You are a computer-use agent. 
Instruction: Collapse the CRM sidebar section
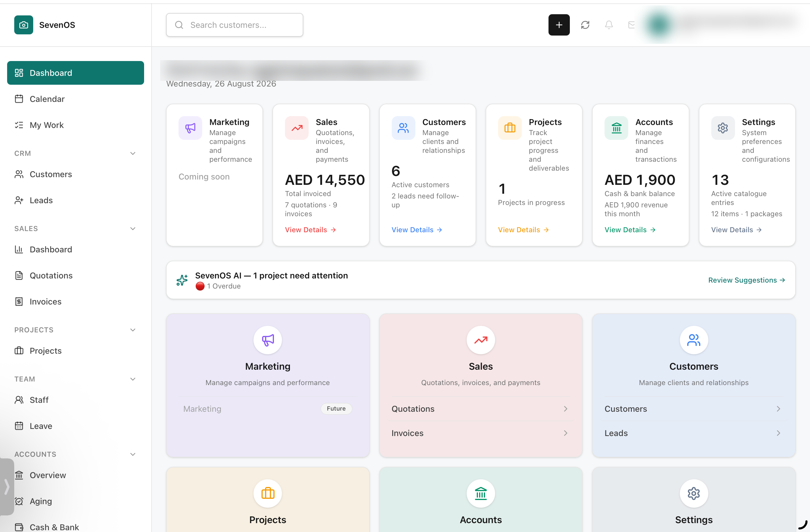point(133,153)
